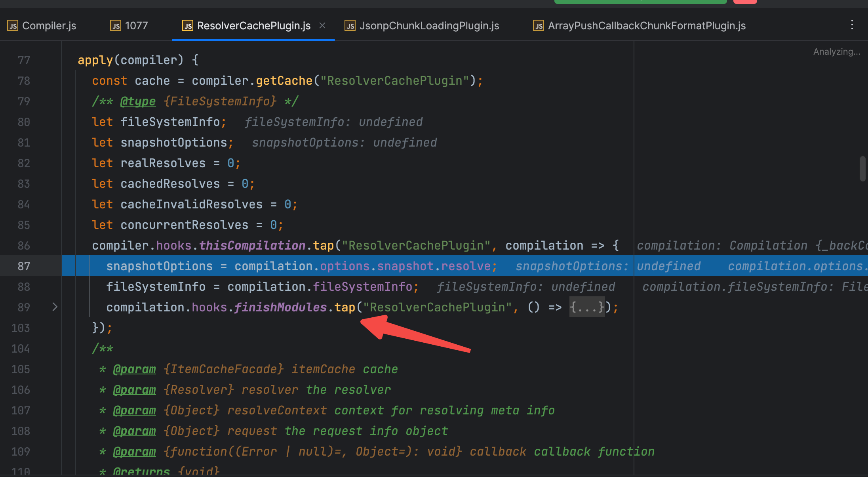This screenshot has width=868, height=477.
Task: Close the ResolverCachePlugin.js tab
Action: 322,25
